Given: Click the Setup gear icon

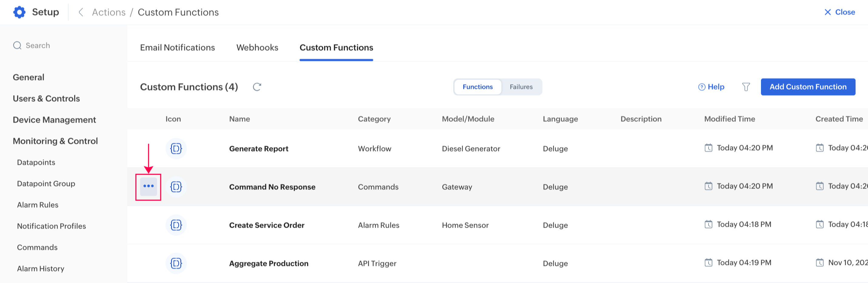Looking at the screenshot, I should (x=19, y=12).
